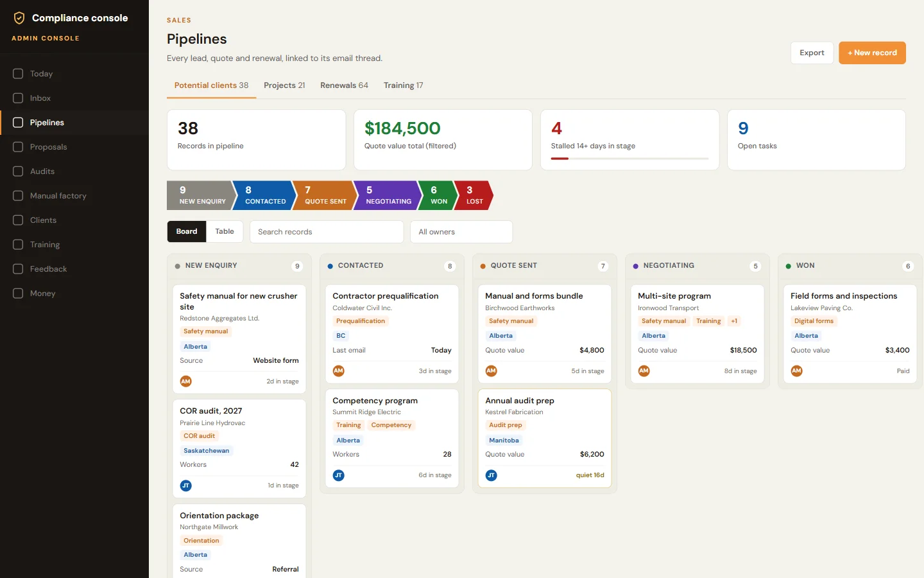
Task: Click the AM avatar on Contractor prequalification card
Action: point(339,371)
